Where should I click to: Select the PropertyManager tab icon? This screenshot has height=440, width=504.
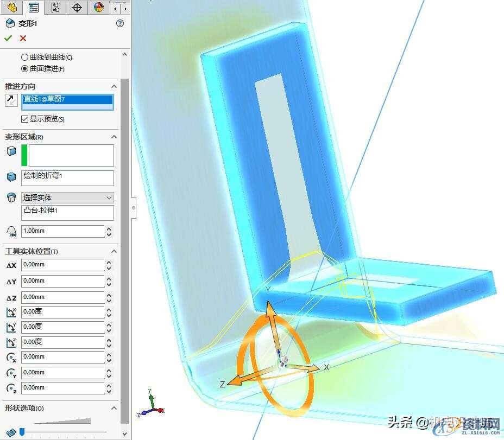coord(34,8)
